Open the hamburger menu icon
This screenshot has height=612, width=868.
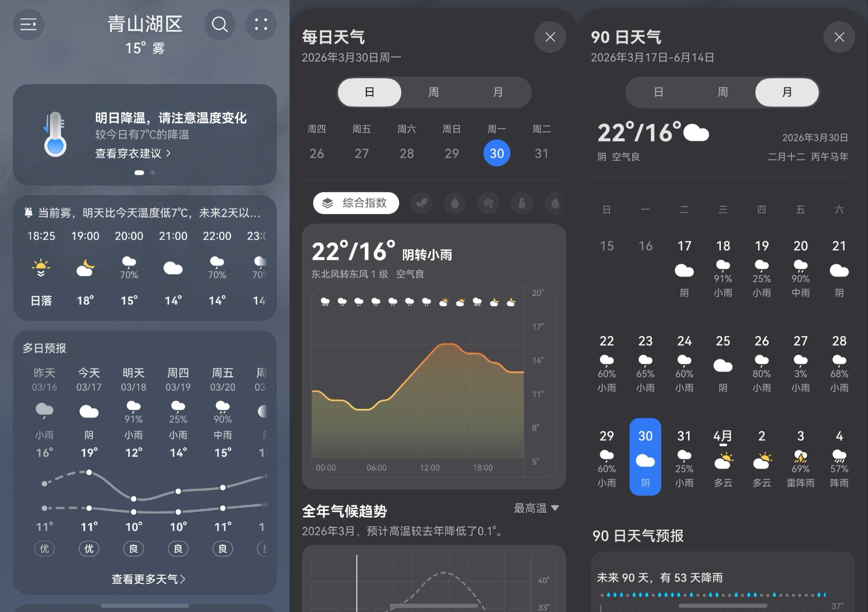28,24
